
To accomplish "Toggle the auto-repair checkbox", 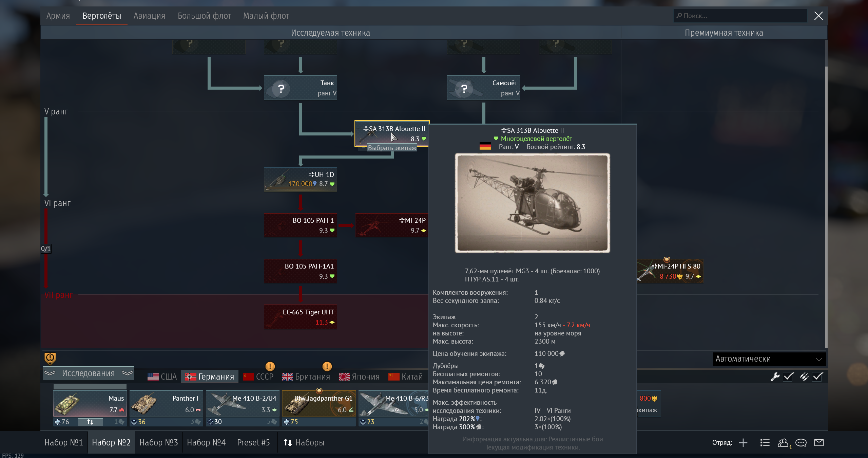I will coord(788,377).
